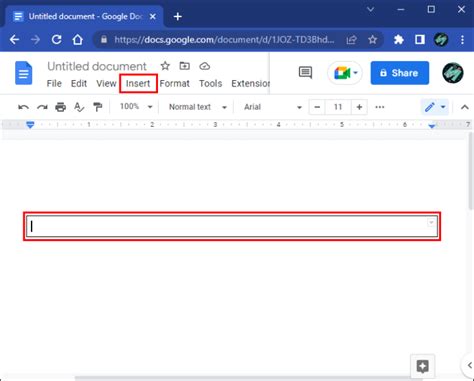The image size is (474, 381).
Task: Open the Tools menu
Action: pyautogui.click(x=210, y=83)
